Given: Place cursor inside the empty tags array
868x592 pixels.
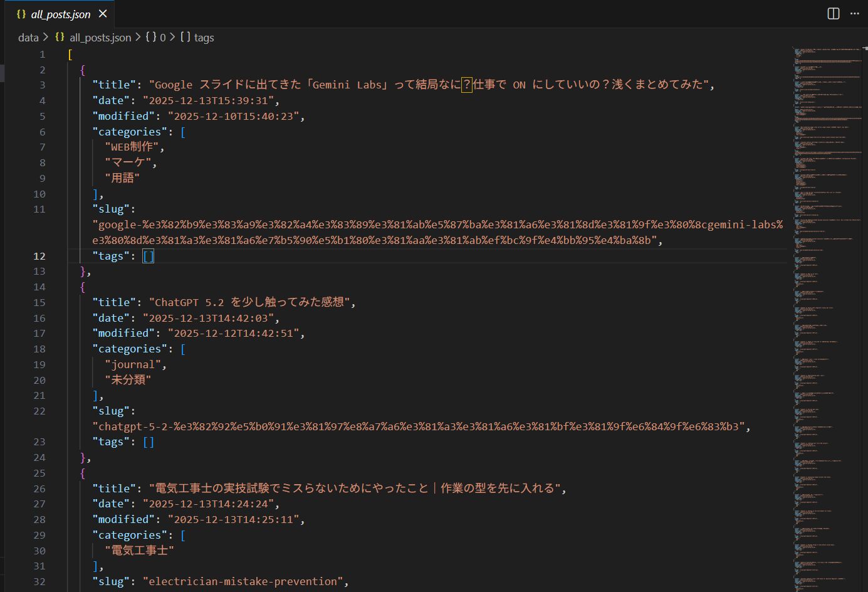Looking at the screenshot, I should pyautogui.click(x=148, y=255).
